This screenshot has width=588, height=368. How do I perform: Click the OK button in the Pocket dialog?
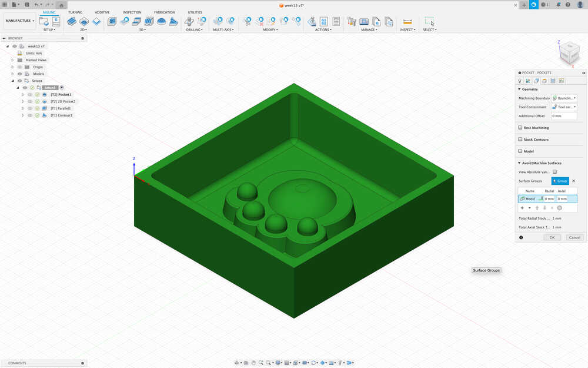[552, 238]
